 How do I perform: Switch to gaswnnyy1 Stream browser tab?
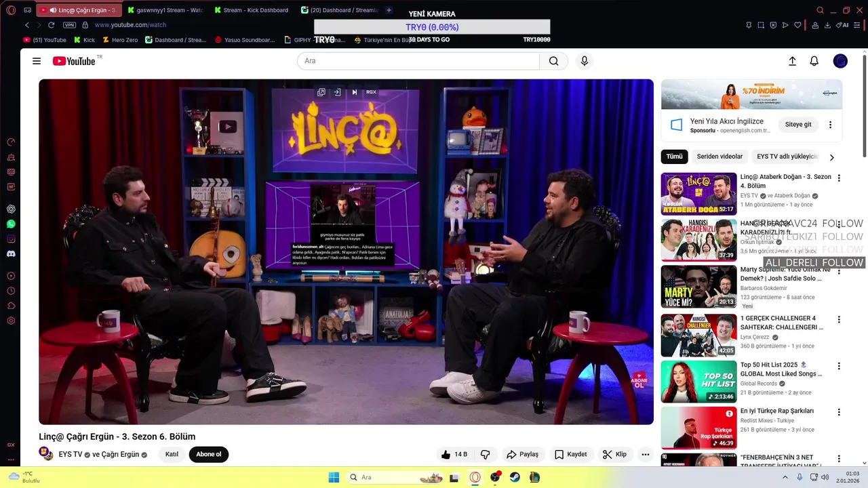click(x=165, y=10)
